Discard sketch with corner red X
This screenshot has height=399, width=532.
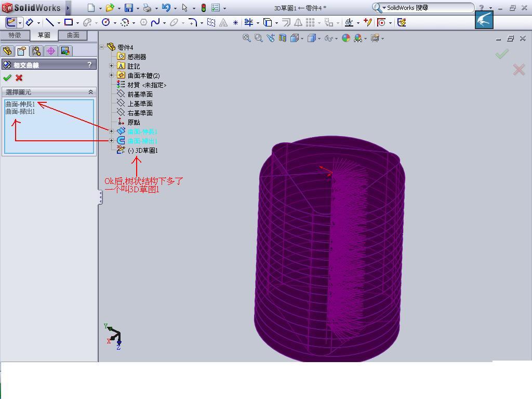pyautogui.click(x=519, y=70)
